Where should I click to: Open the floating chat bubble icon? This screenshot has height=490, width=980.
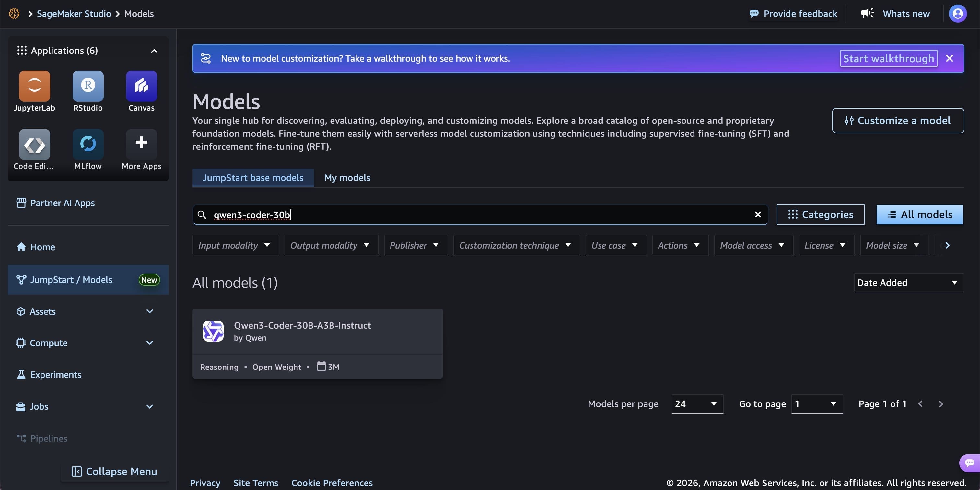click(x=969, y=462)
